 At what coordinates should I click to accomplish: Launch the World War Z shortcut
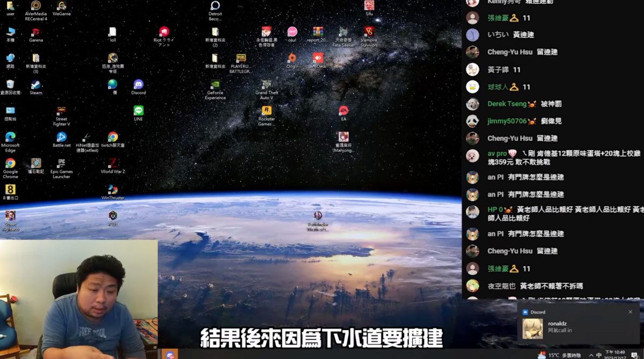(x=113, y=166)
